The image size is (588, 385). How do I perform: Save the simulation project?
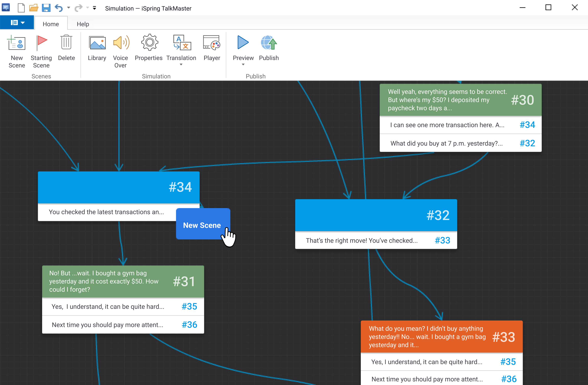tap(46, 8)
